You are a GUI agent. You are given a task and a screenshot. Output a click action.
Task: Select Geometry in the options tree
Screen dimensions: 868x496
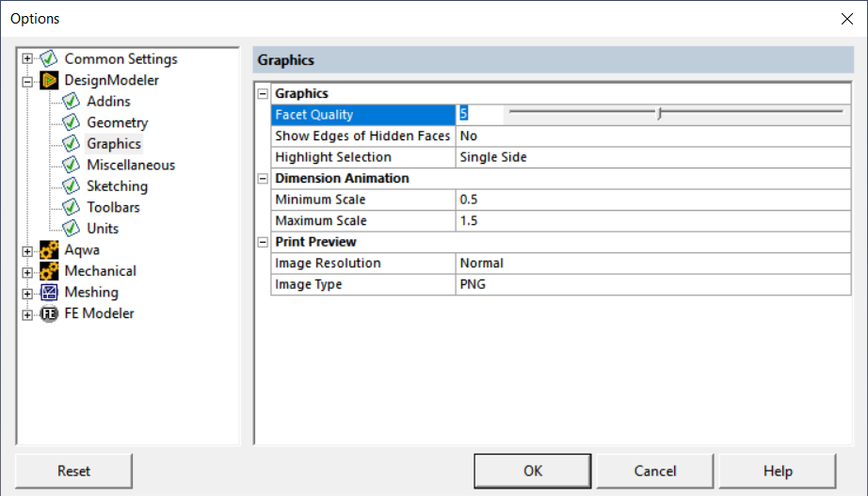tap(118, 122)
